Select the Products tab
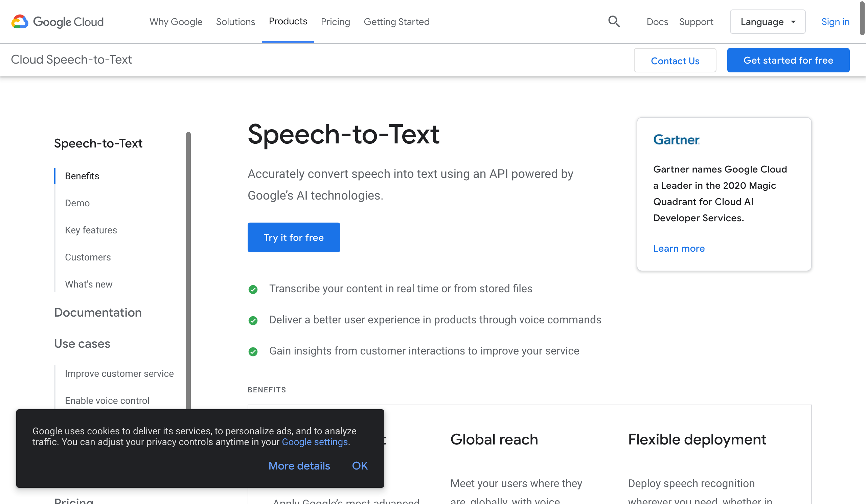The image size is (866, 504). 288,21
